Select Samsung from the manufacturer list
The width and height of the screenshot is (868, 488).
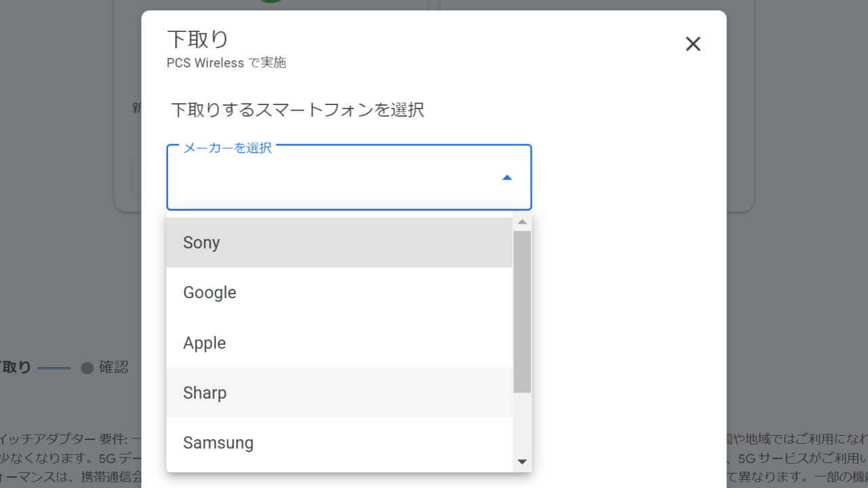(x=218, y=443)
